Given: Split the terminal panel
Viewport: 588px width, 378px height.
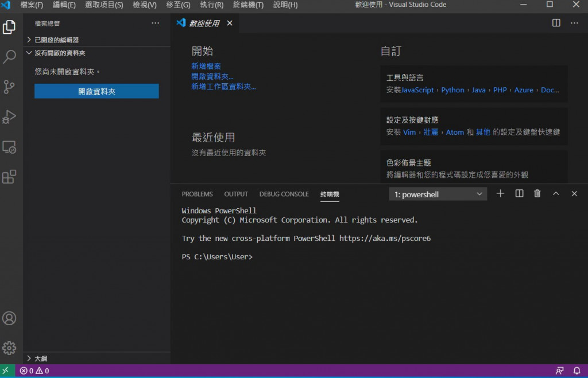Looking at the screenshot, I should [519, 194].
